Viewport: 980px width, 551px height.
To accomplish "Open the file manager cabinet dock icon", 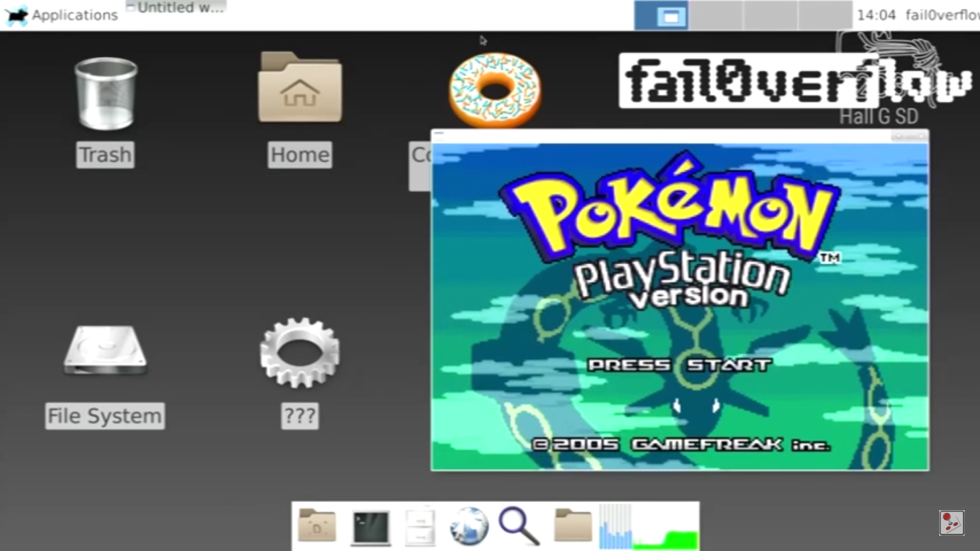I will [x=420, y=527].
